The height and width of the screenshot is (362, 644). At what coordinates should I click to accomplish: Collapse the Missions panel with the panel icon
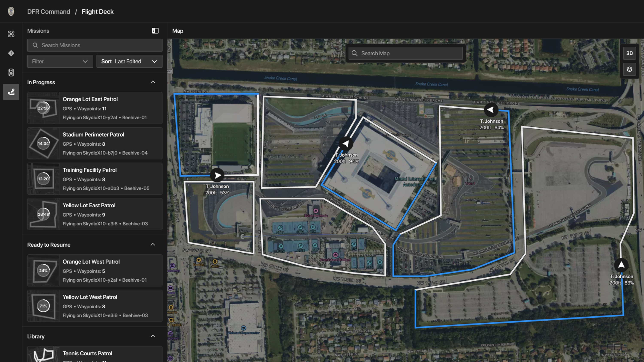click(155, 31)
